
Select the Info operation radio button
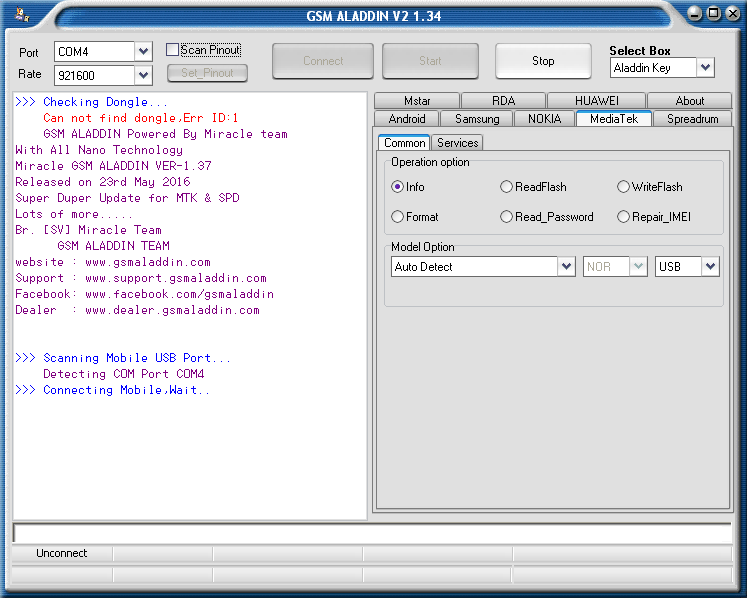[397, 187]
